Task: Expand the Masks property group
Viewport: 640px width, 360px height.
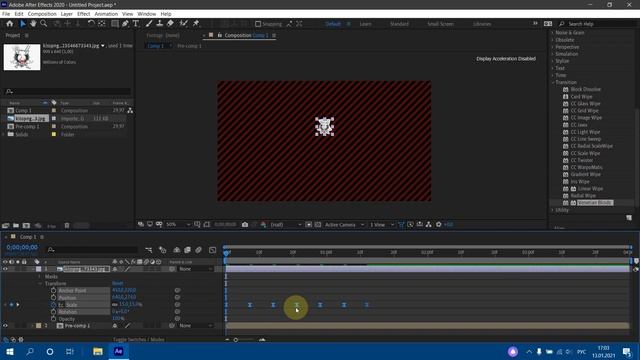Action: (x=40, y=276)
